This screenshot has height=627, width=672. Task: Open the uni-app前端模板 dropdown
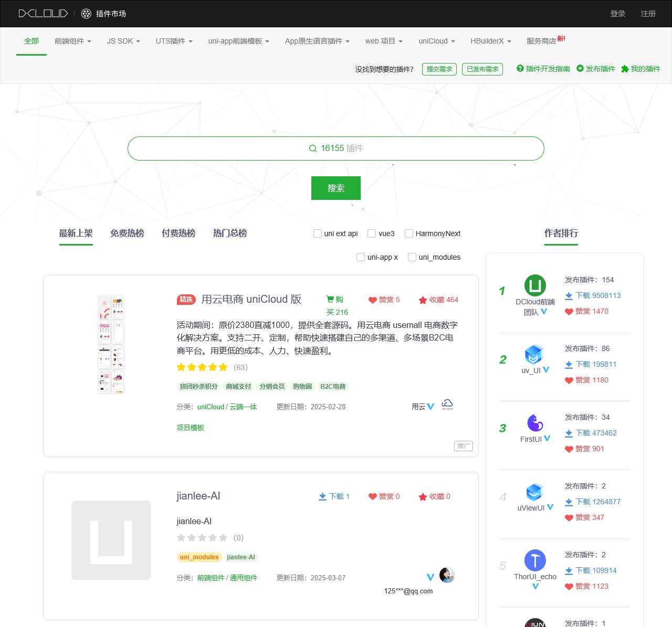coord(239,41)
